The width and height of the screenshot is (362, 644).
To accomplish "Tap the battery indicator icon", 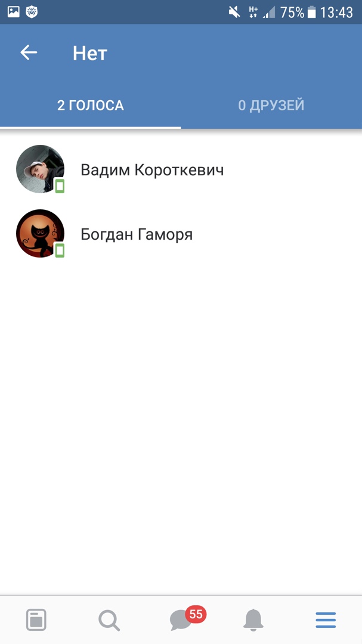I will [312, 13].
